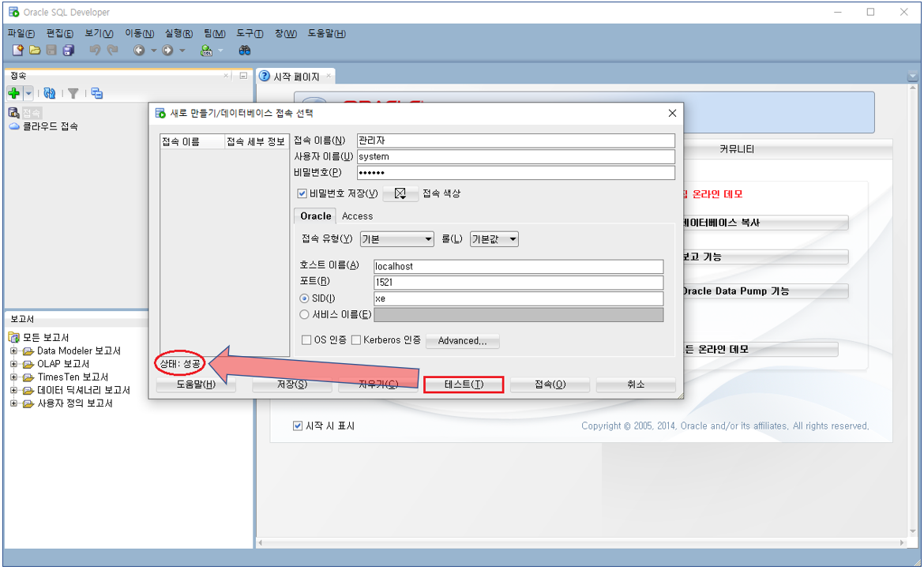Open dropdown arrow beside New Connection plus

28,93
